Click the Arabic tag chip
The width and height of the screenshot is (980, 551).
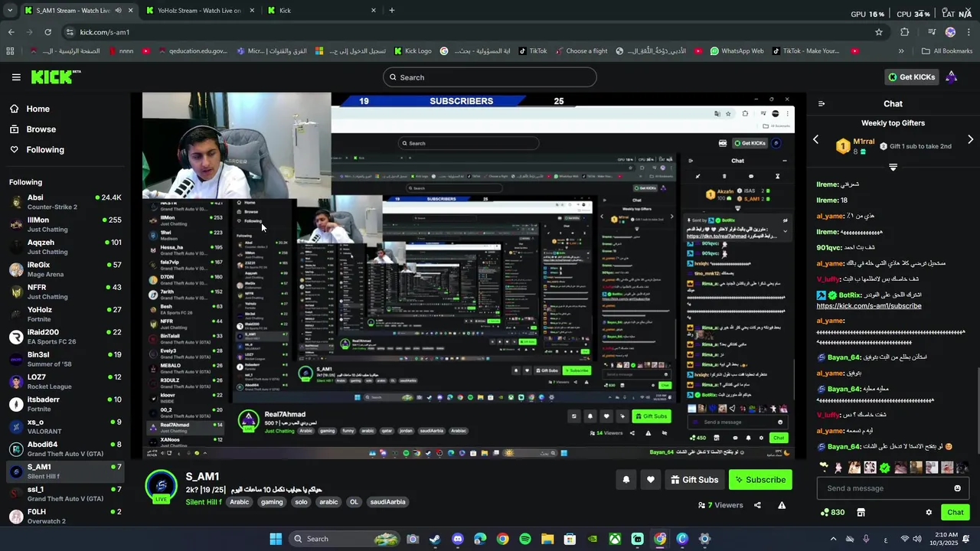pos(240,502)
